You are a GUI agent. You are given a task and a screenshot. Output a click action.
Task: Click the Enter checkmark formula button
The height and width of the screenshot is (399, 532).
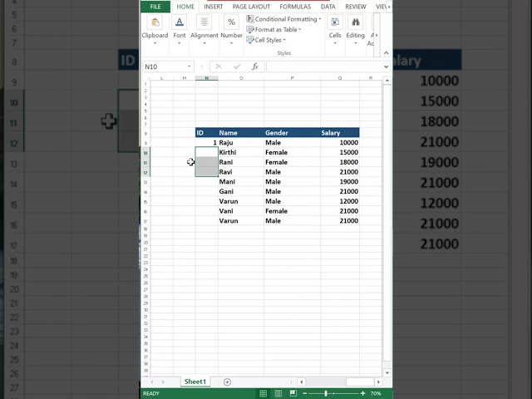pyautogui.click(x=237, y=66)
